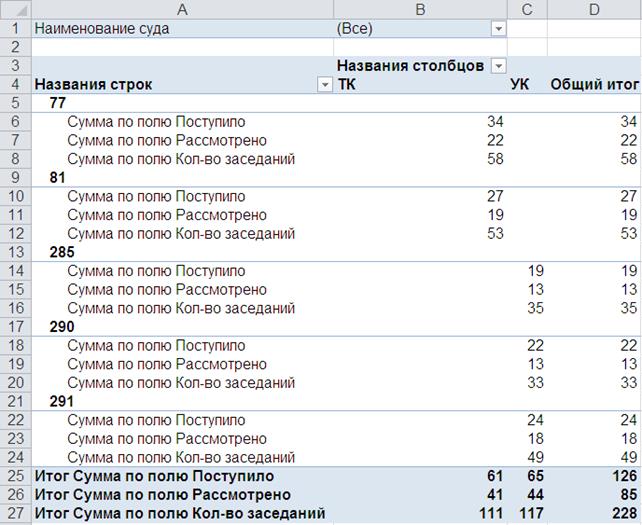This screenshot has width=642, height=525.
Task: Click Сумма по полю Кол-во заседаний in row 24
Action: click(181, 457)
